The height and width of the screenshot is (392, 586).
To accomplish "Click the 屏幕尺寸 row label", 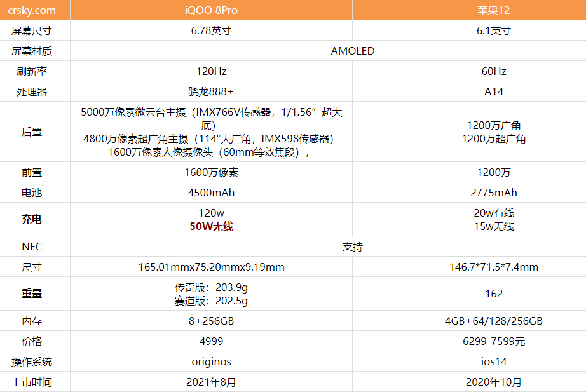I will [32, 30].
